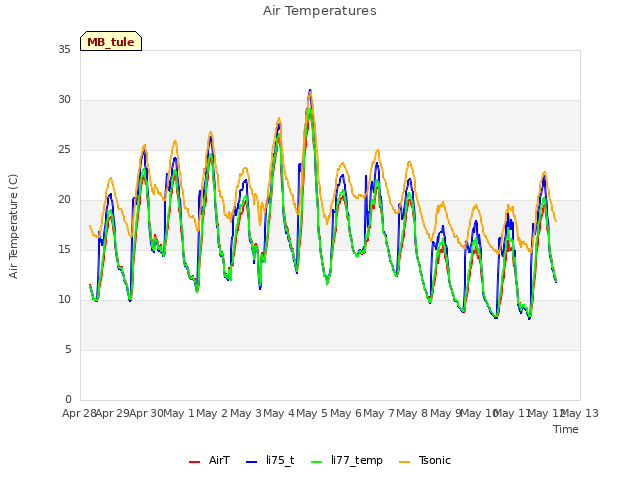Viewport: 640px width, 480px height.
Task: Click the green li77_temp legend color marker
Action: [317, 462]
